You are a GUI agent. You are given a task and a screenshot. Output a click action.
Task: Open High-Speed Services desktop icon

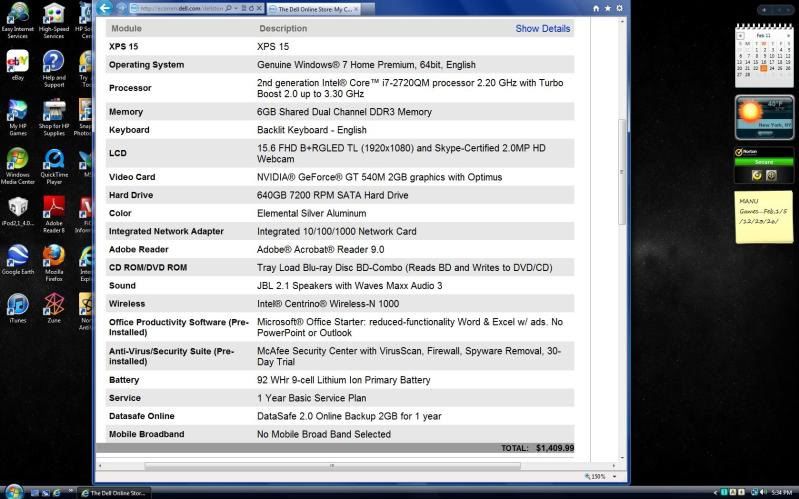(x=54, y=20)
